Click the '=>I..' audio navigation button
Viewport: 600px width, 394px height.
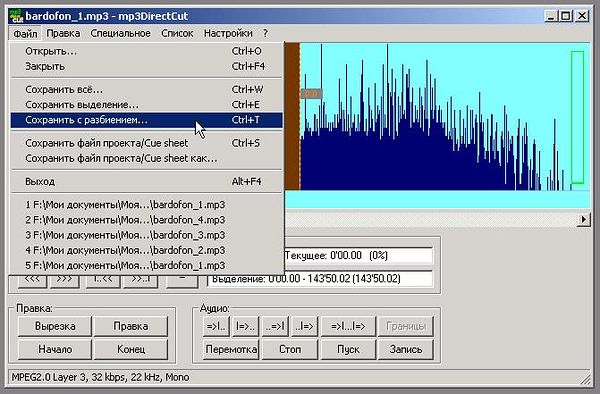coord(216,326)
